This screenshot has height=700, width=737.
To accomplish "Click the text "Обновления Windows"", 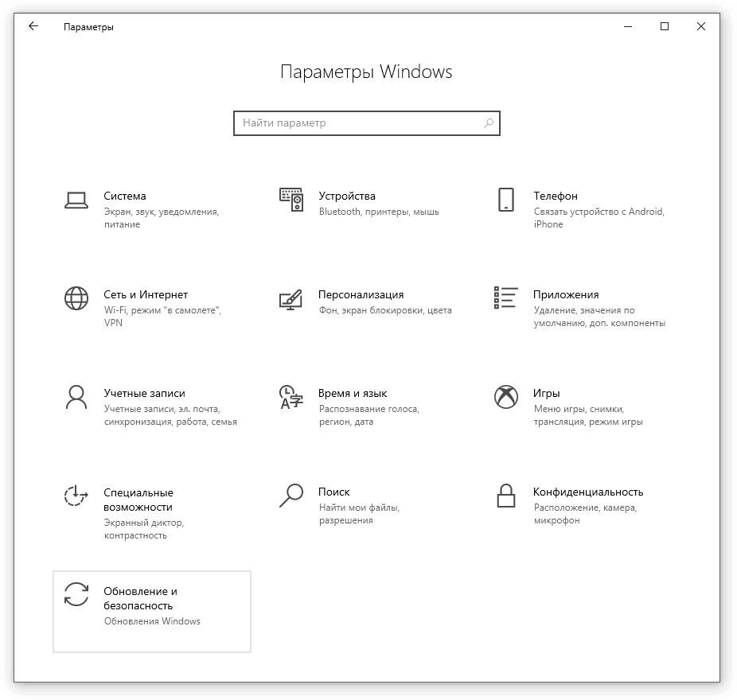I will 152,621.
